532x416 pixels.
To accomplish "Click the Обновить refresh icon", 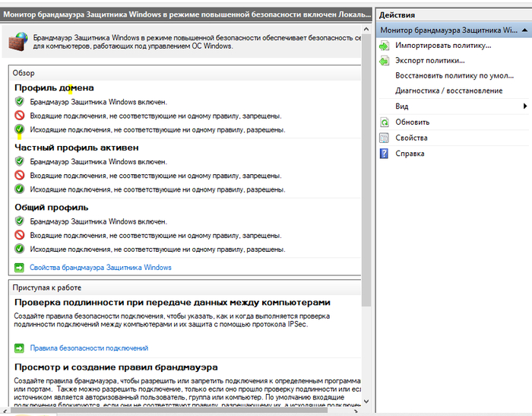I will tap(384, 122).
